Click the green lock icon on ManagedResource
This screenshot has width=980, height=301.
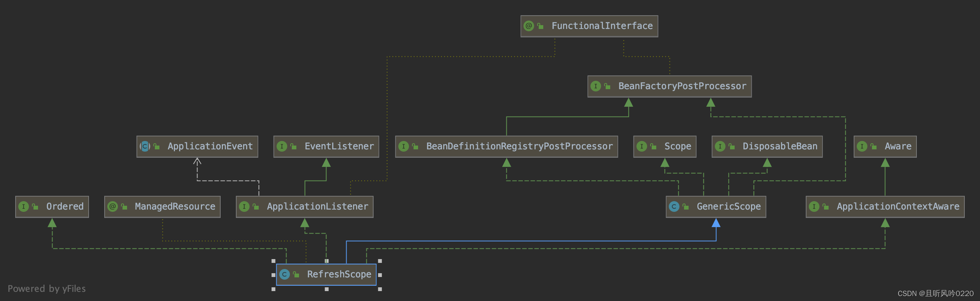(x=124, y=207)
